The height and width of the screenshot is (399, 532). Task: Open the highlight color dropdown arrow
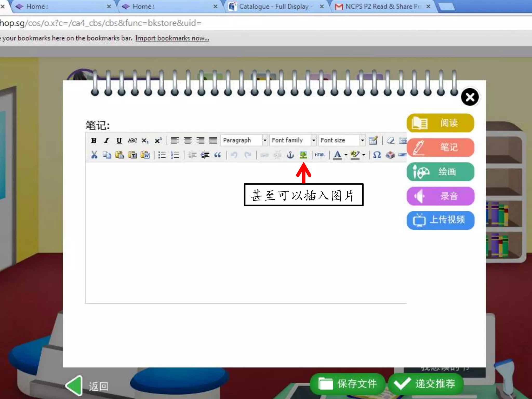(364, 155)
